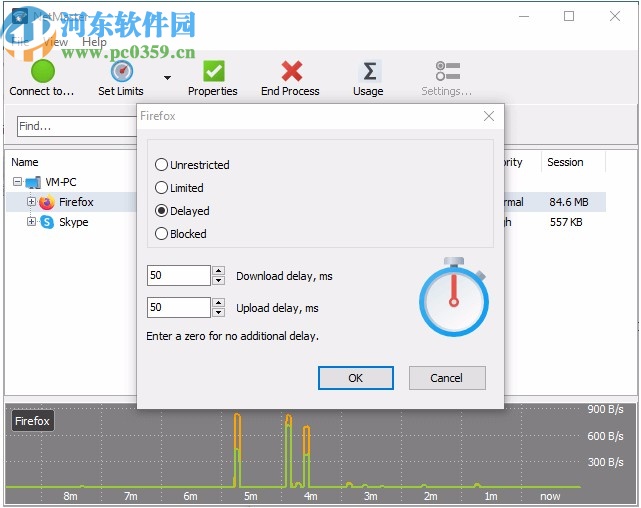Viewport: 641px width, 508px height.
Task: Click the 557 KB session value
Action: point(566,222)
